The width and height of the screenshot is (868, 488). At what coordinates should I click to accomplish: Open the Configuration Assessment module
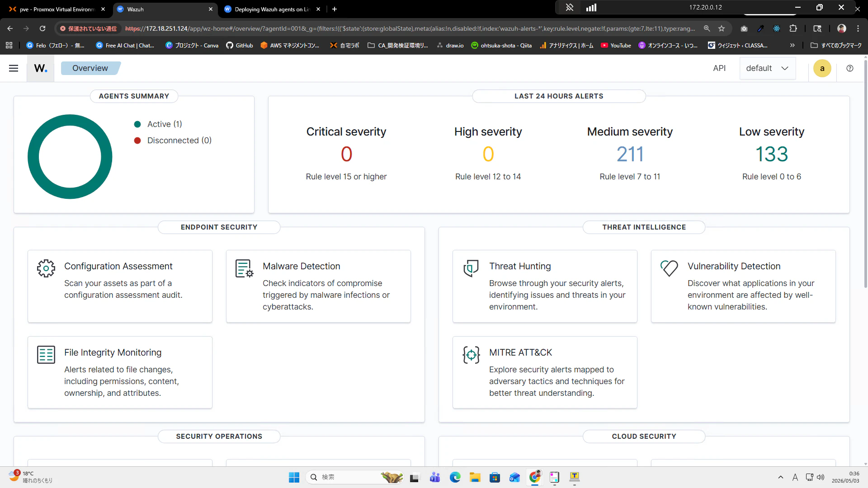[x=120, y=286]
